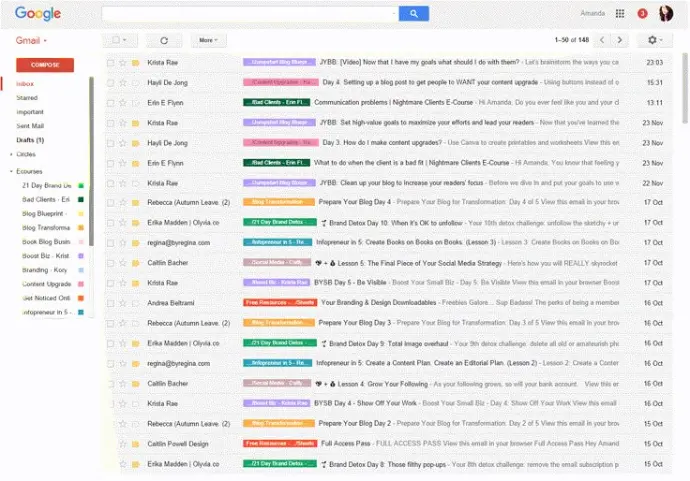Image resolution: width=690 pixels, height=481 pixels.
Task: Click the refresh inbox icon
Action: 164,40
